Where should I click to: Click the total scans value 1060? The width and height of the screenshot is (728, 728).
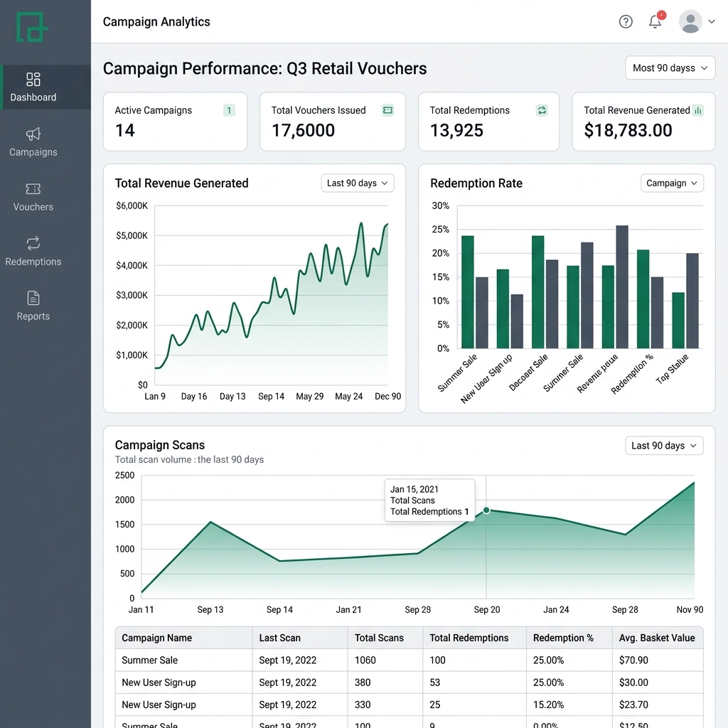click(365, 660)
